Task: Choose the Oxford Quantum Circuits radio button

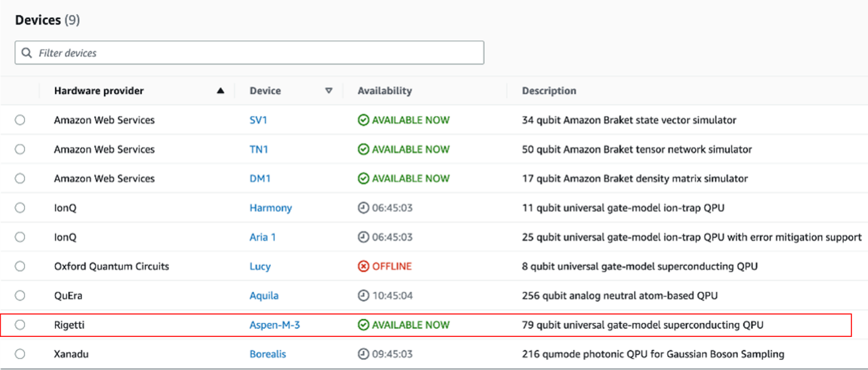Action: click(x=20, y=266)
